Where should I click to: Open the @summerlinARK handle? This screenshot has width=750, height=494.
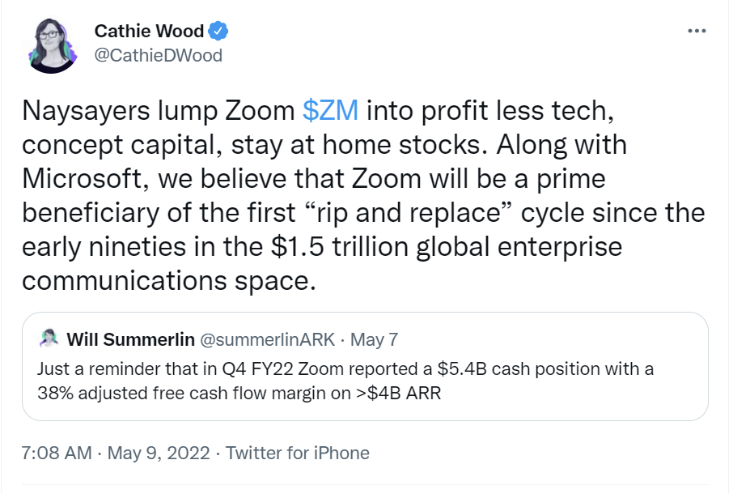(x=267, y=340)
